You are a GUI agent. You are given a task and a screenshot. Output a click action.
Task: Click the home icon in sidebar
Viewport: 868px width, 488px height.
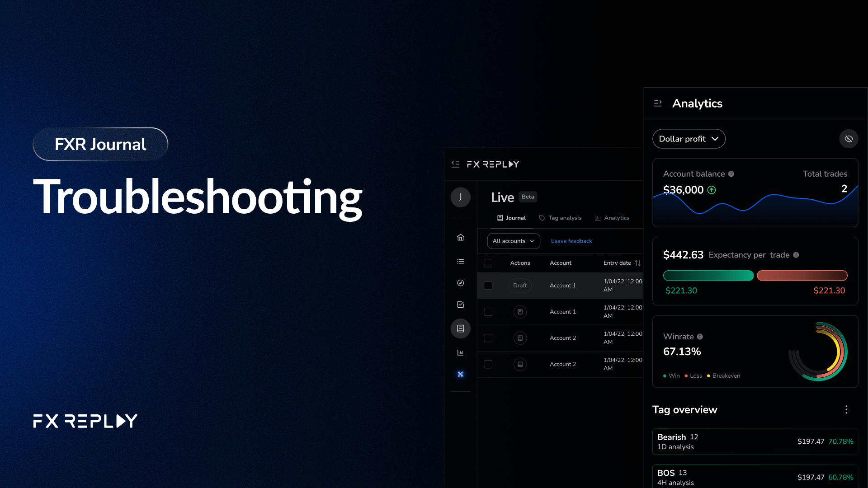point(460,238)
